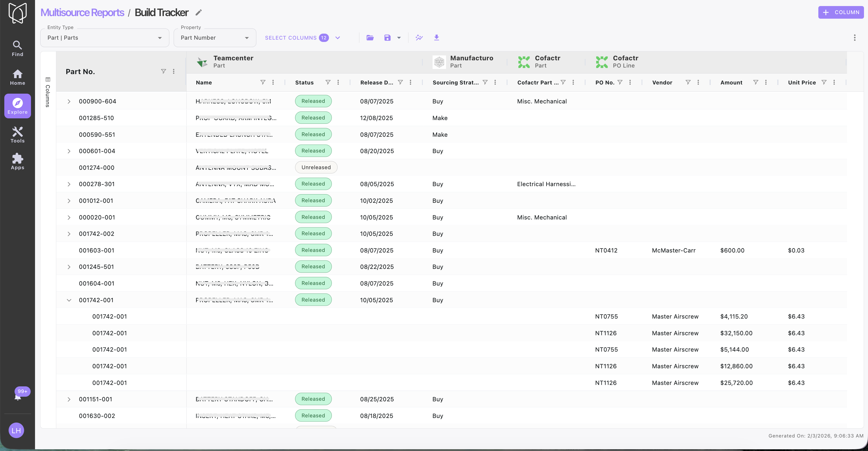Go to Explore in the sidebar
The width and height of the screenshot is (868, 451).
[x=18, y=106]
